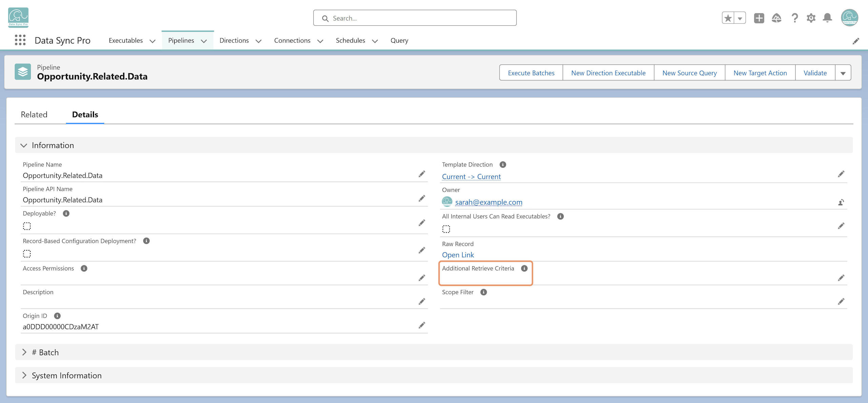The image size is (868, 403).
Task: Open more actions dropdown beside Validate
Action: tap(843, 73)
